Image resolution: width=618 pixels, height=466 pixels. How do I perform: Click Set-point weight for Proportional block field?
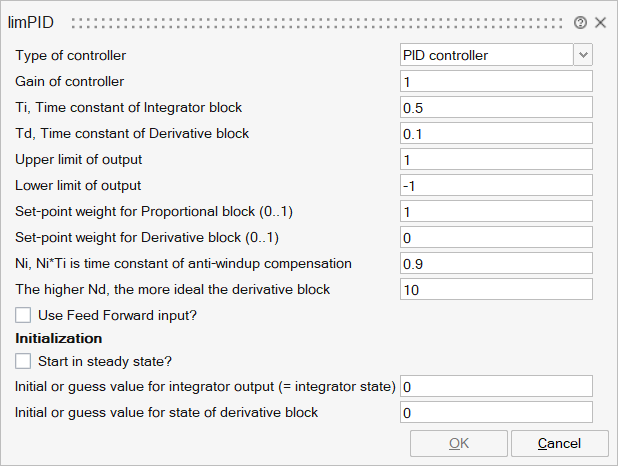pos(496,212)
